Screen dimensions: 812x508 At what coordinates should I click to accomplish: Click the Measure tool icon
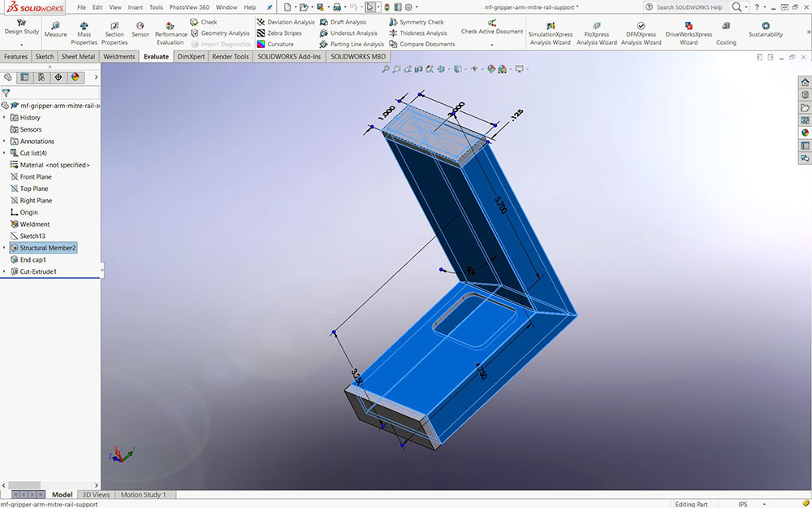[x=55, y=27]
